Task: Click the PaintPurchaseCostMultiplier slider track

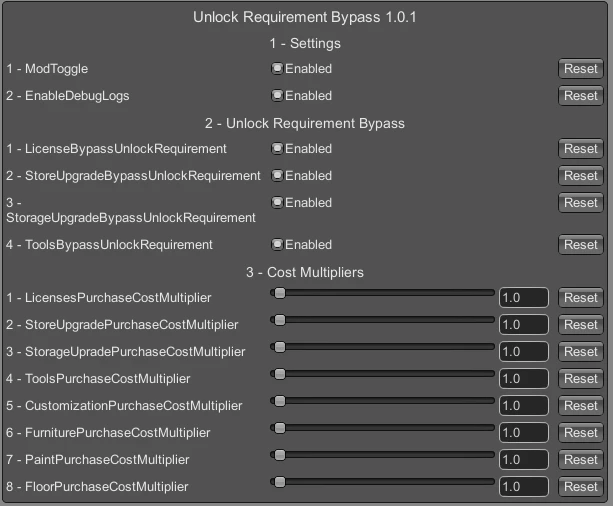Action: [x=382, y=455]
